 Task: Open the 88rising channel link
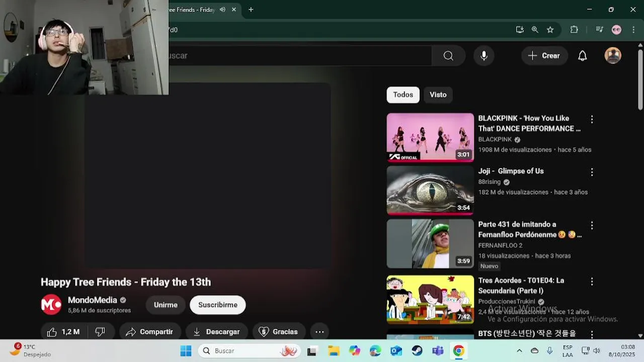489,182
